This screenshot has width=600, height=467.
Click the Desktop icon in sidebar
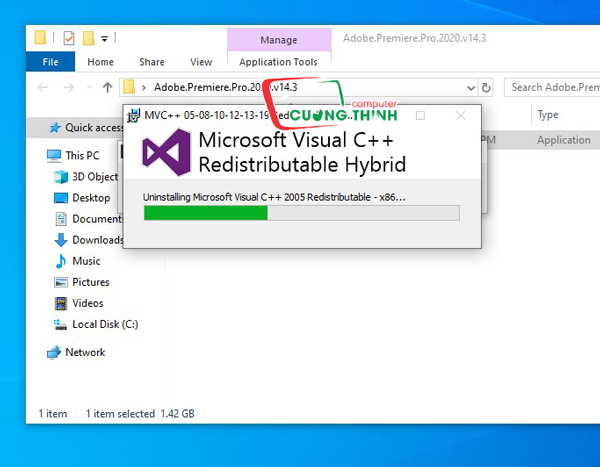(61, 198)
